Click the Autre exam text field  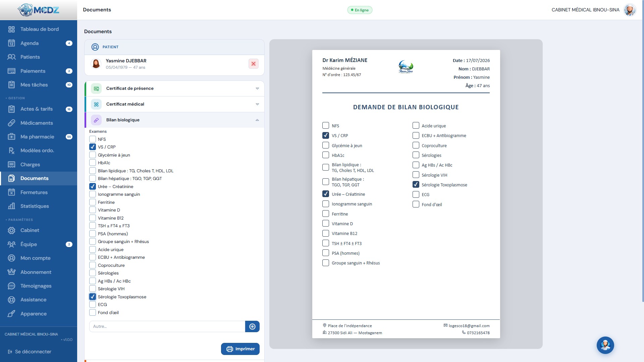[167, 326]
